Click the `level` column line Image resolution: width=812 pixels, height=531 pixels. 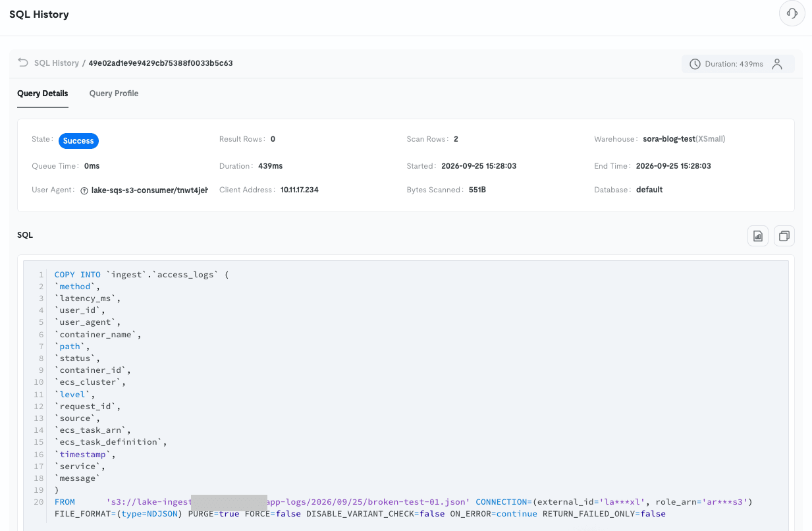point(76,394)
